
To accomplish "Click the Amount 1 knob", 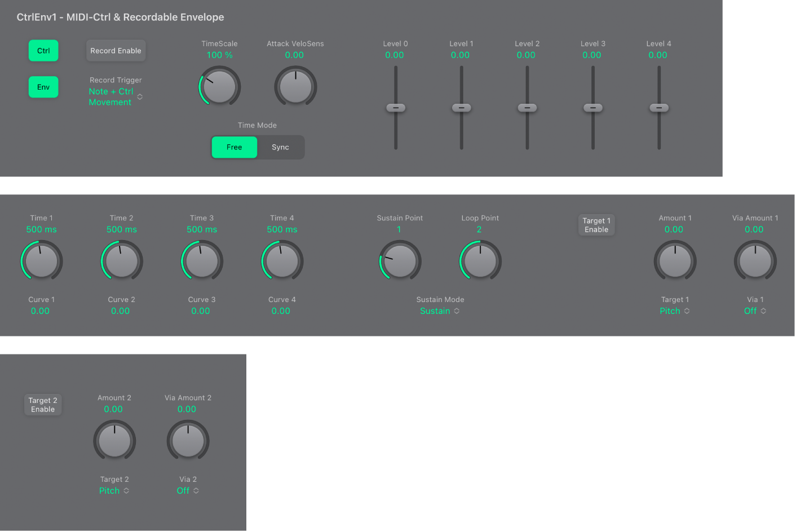I will coord(675,261).
